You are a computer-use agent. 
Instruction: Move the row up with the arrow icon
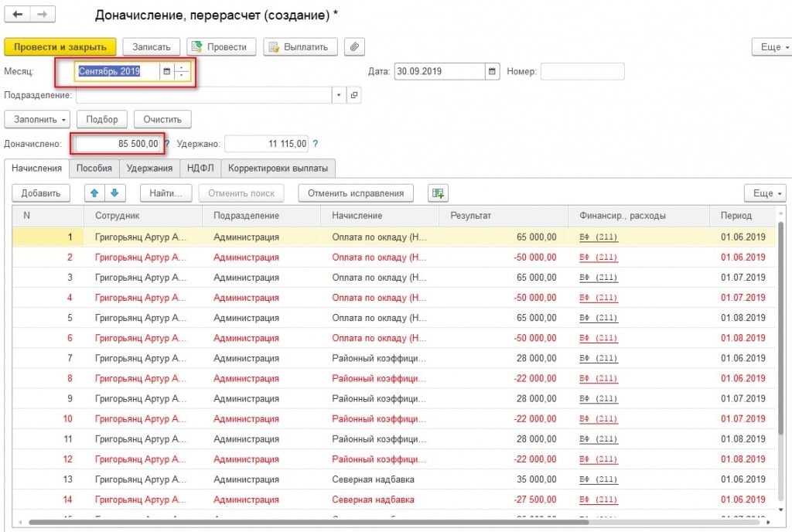click(95, 193)
